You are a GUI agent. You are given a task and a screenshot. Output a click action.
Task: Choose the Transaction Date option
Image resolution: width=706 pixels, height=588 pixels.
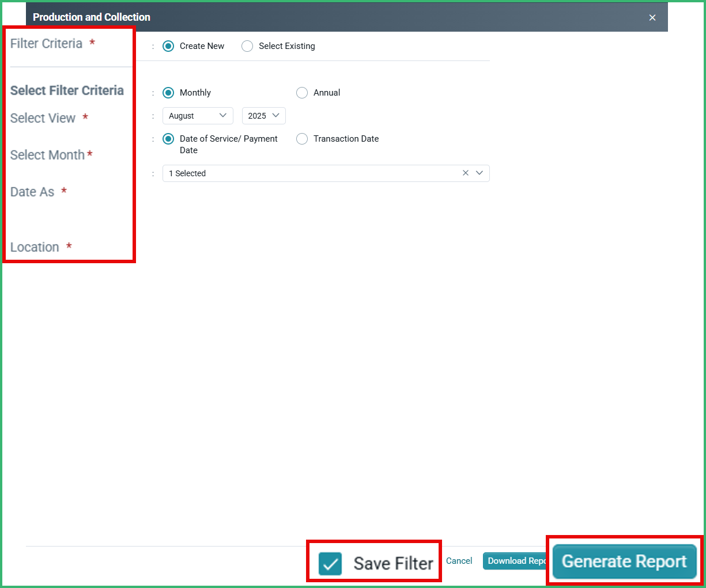pyautogui.click(x=302, y=139)
